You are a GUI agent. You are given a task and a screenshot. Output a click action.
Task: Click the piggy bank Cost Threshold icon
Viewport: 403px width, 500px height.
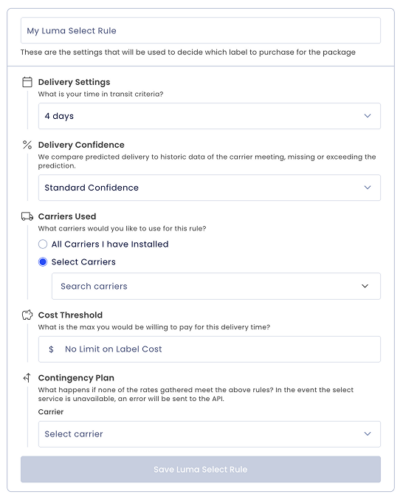[27, 315]
